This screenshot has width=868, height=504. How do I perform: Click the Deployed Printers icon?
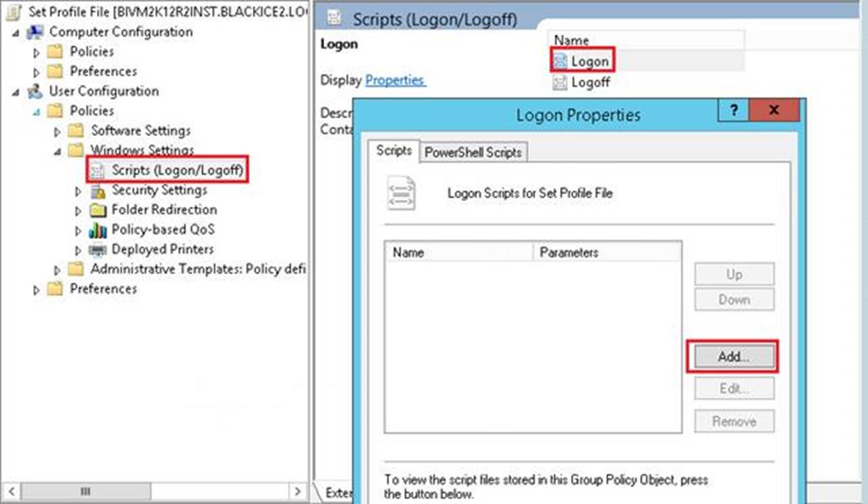tap(98, 250)
